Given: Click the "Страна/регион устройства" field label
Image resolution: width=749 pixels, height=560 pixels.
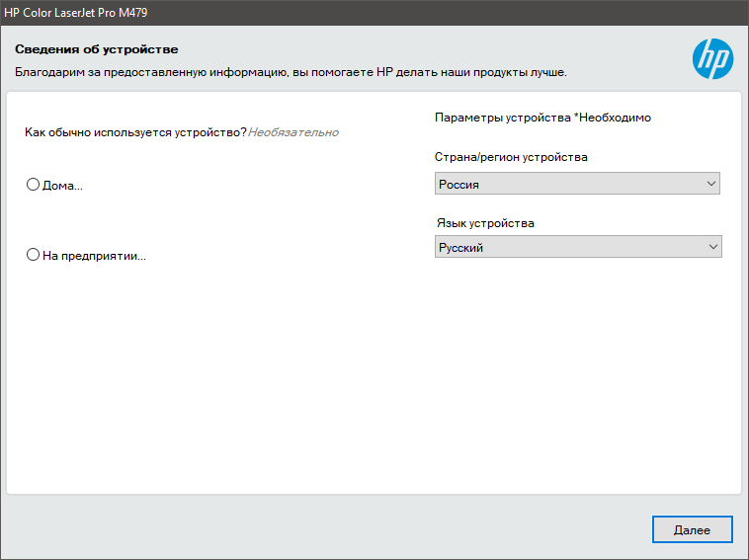Looking at the screenshot, I should pos(511,157).
